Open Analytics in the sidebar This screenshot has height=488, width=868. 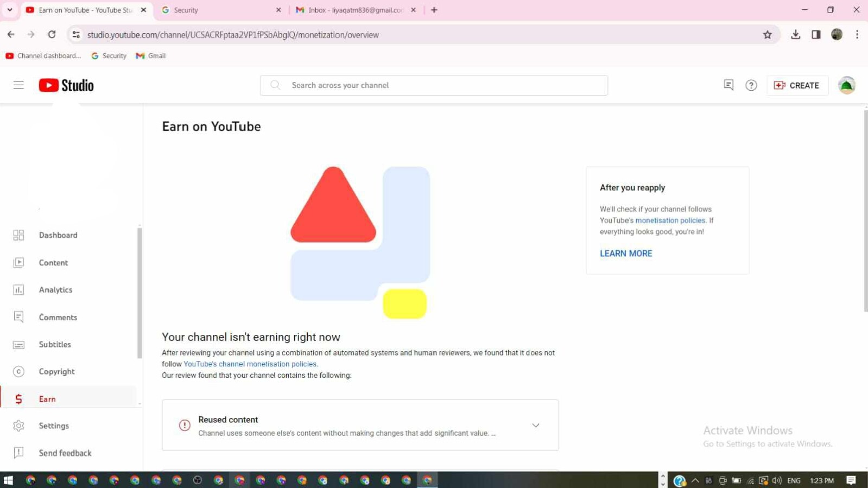[x=55, y=290]
